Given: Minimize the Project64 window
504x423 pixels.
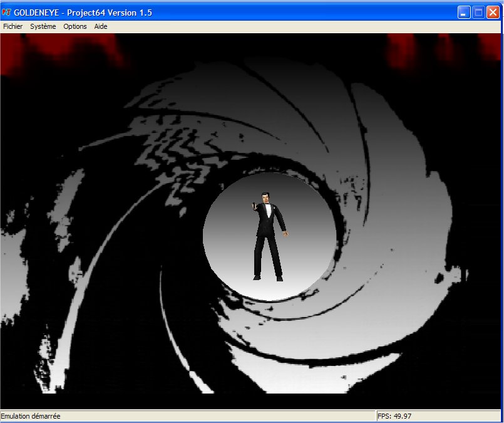Looking at the screenshot, I should click(x=464, y=13).
